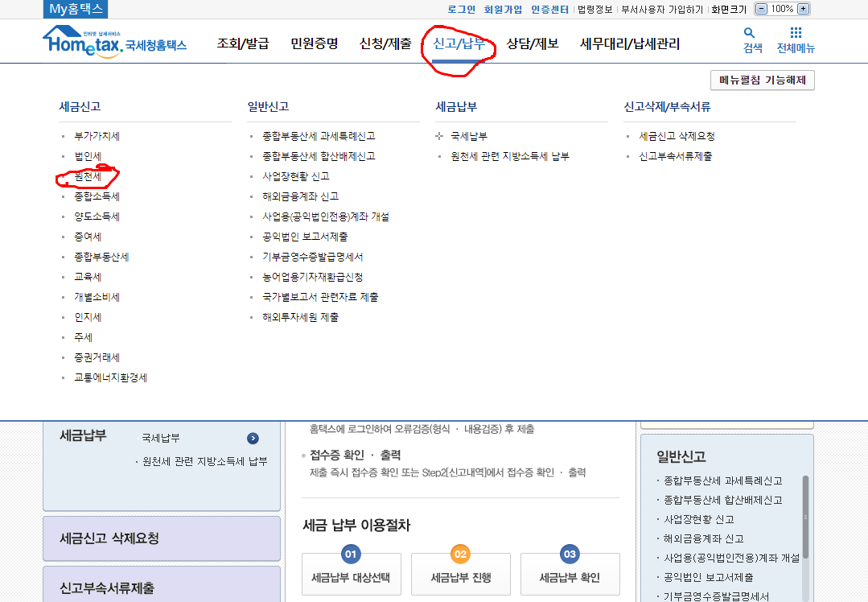Open the 민원증명 menu
Viewport: 868px width, 602px height.
314,43
